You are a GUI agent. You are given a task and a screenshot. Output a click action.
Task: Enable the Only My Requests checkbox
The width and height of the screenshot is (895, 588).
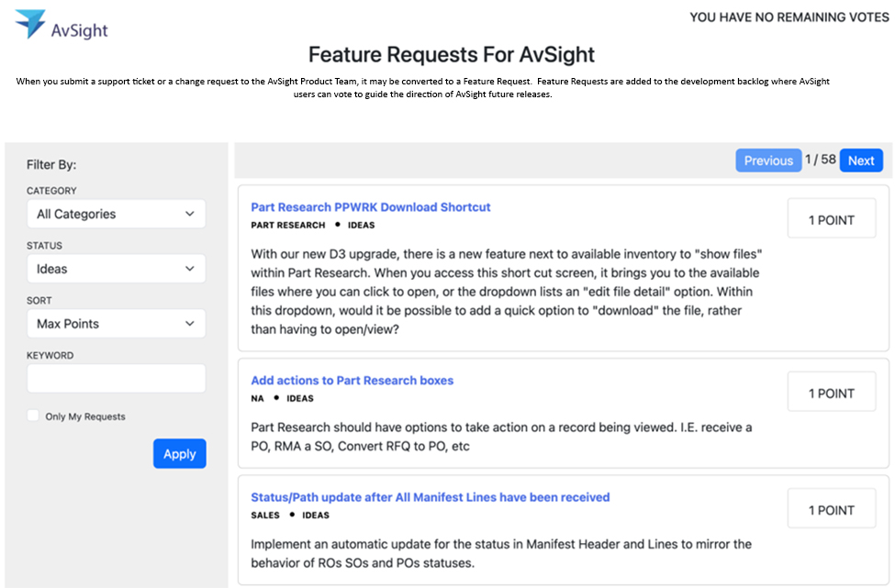click(x=32, y=416)
